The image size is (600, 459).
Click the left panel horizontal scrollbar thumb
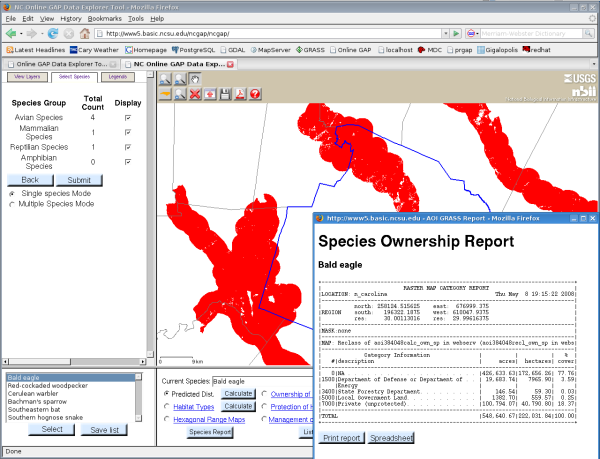point(39,361)
